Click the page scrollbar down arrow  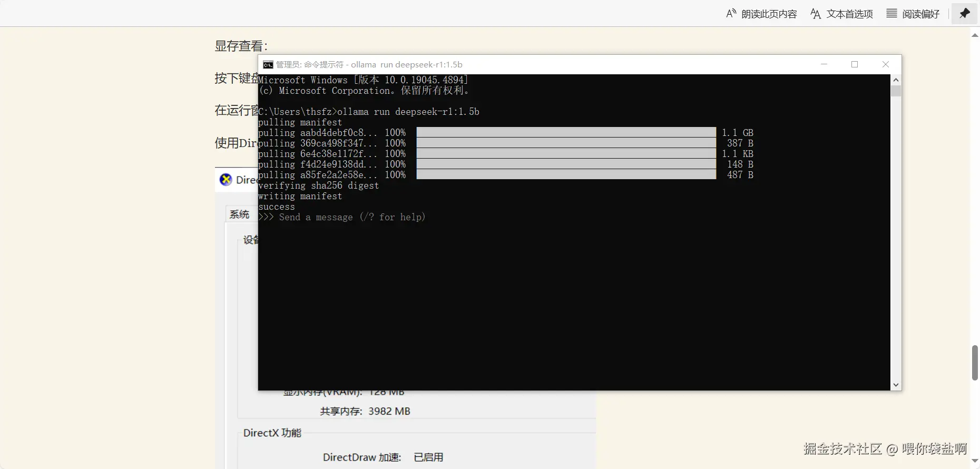pos(975,461)
